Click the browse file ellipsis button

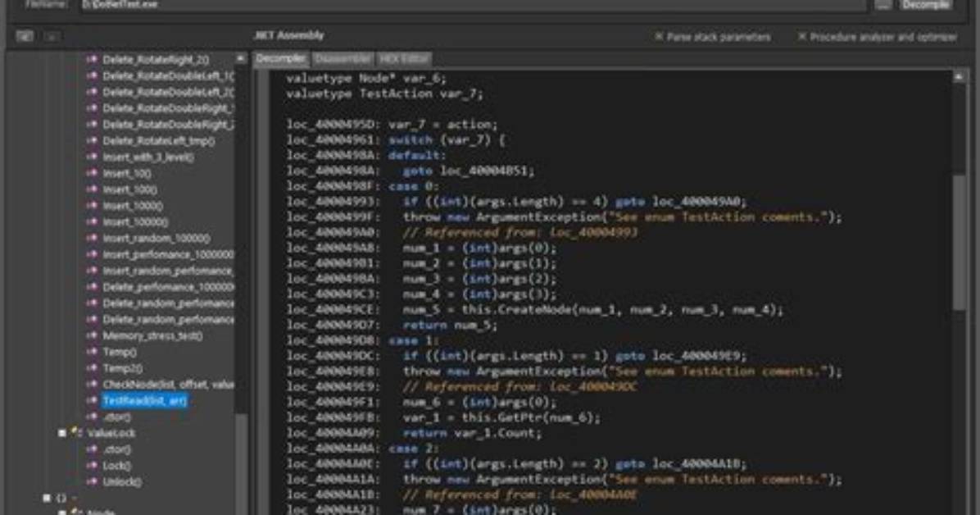883,4
